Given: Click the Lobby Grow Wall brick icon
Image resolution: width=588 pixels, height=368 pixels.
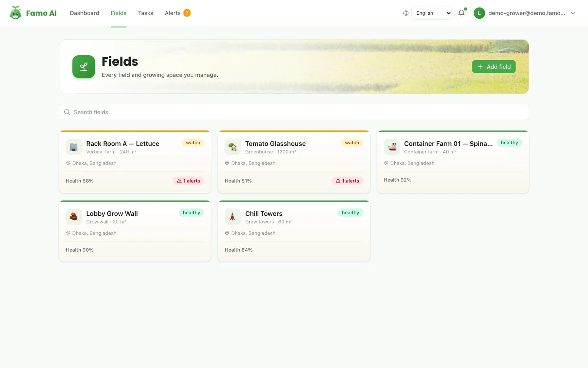Looking at the screenshot, I should [74, 217].
